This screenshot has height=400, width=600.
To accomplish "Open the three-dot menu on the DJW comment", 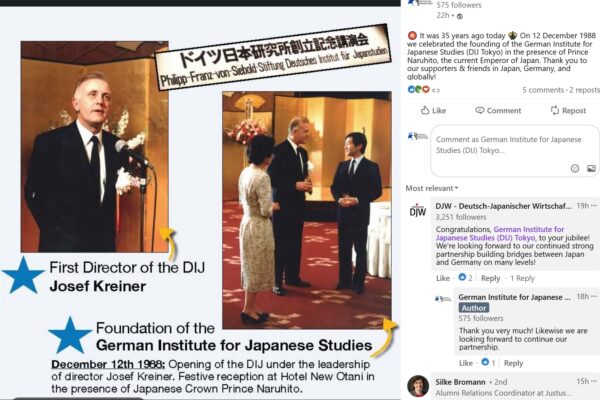I will pyautogui.click(x=594, y=206).
